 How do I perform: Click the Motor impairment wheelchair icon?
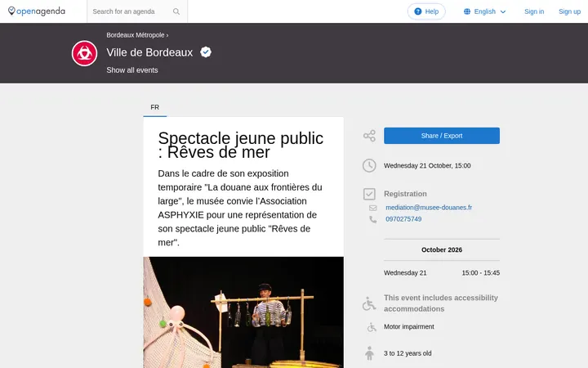372,327
